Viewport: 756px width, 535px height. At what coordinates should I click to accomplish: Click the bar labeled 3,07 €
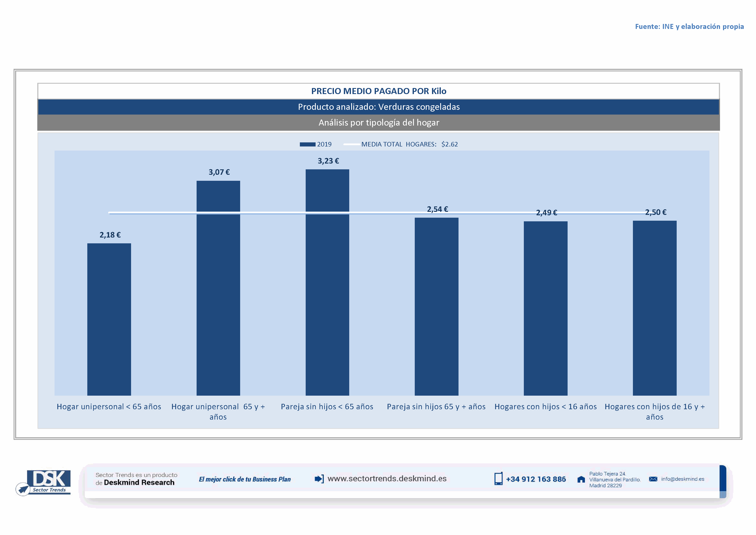(218, 288)
